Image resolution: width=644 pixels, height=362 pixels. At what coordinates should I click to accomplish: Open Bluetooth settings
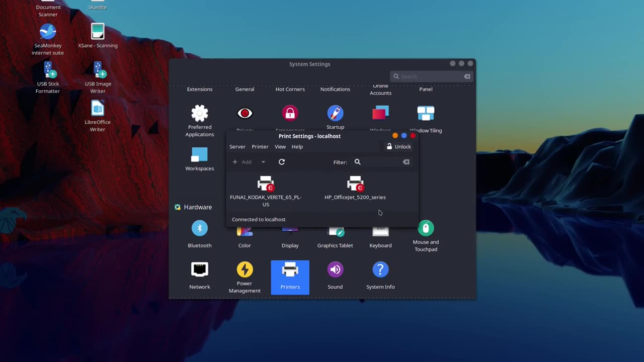pos(200,234)
